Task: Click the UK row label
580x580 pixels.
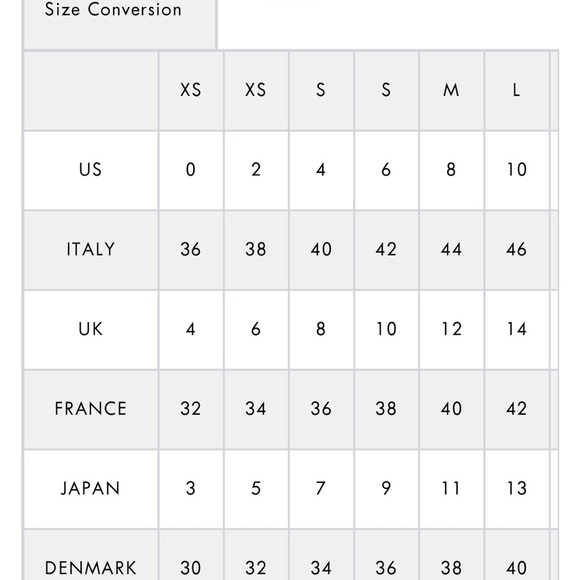Action: tap(91, 329)
